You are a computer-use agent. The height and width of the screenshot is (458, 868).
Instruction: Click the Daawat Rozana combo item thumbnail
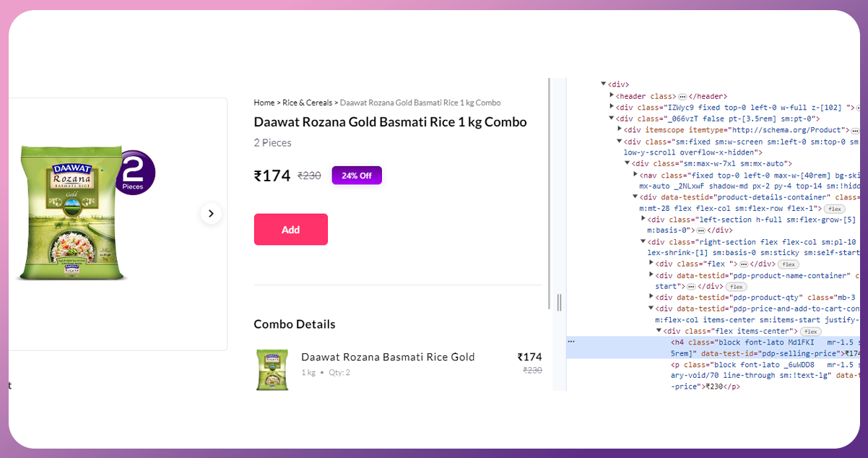tap(272, 369)
